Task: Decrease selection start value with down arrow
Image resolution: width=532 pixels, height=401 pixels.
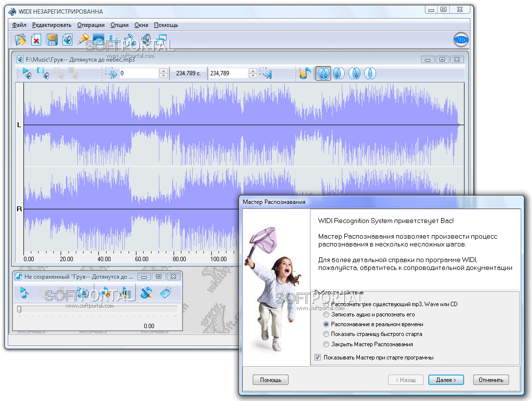Action: coord(163,76)
